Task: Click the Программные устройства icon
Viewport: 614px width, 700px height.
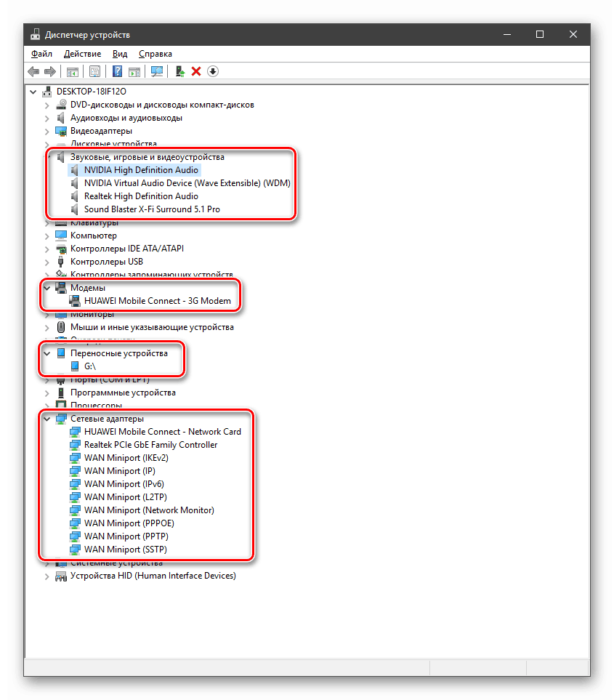Action: coord(61,393)
